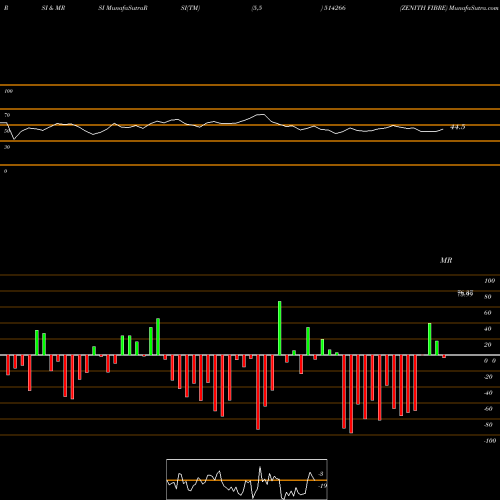Click the '0' label below the RSI panel
Viewport: 500px width, 500px height.
(5, 171)
